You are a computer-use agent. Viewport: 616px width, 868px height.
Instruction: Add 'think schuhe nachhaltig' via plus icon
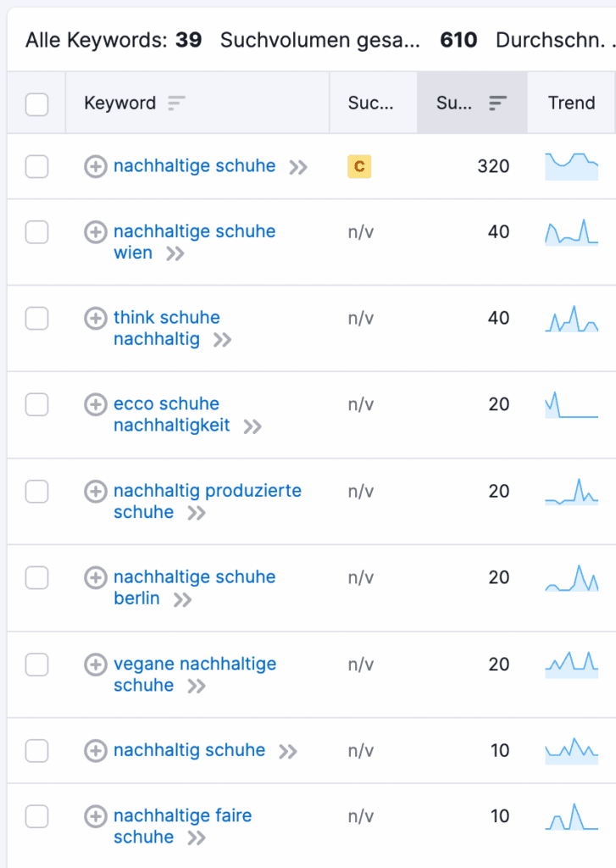coord(96,319)
